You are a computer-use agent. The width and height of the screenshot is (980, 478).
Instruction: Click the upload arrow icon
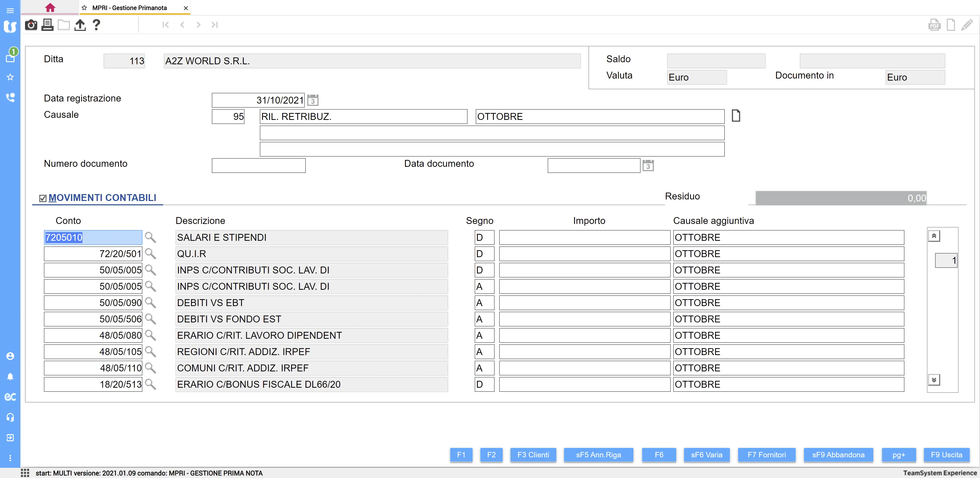point(80,25)
